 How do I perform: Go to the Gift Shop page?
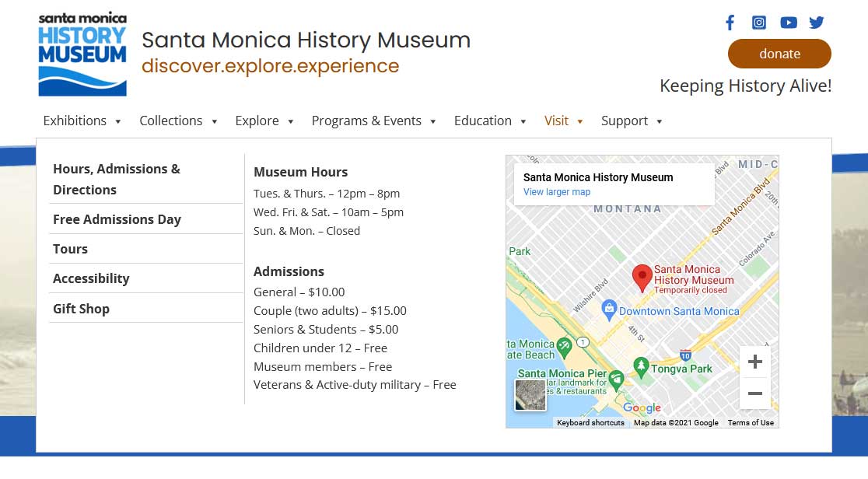pyautogui.click(x=81, y=309)
